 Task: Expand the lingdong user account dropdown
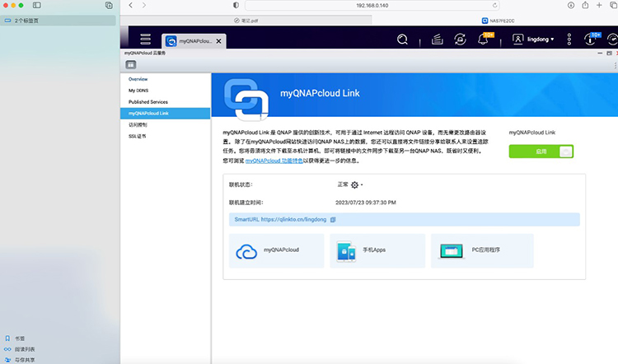pos(533,39)
